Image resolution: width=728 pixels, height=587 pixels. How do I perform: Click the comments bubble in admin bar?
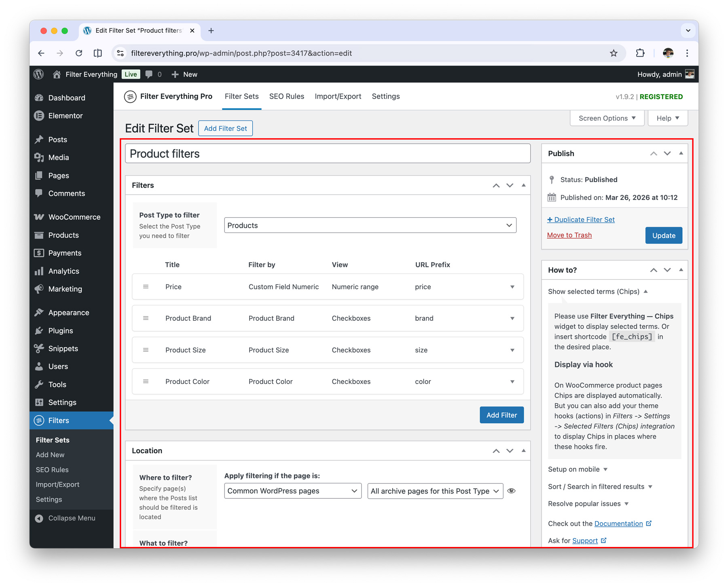[149, 74]
